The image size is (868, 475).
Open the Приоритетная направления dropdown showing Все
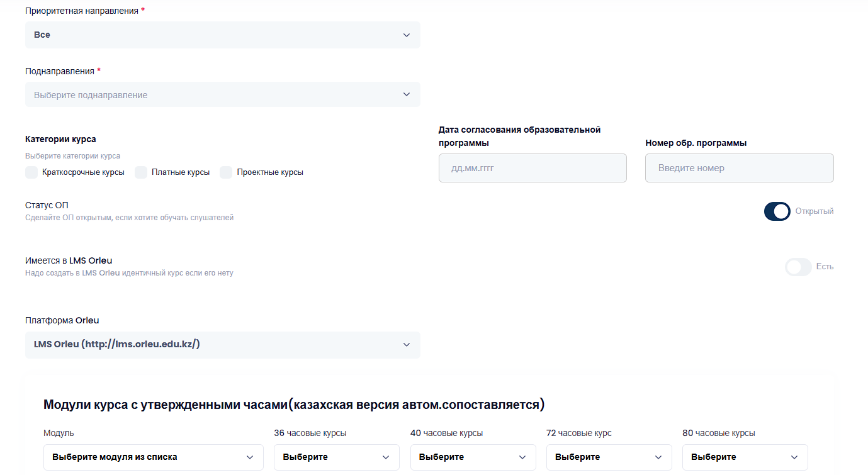click(222, 35)
